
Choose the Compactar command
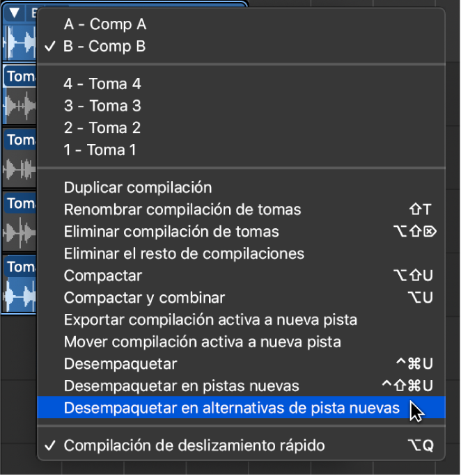pos(103,276)
